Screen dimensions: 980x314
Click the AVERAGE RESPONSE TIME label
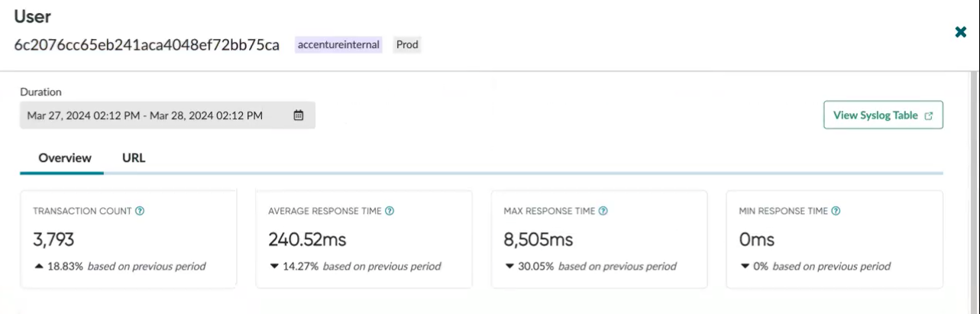pyautogui.click(x=325, y=211)
